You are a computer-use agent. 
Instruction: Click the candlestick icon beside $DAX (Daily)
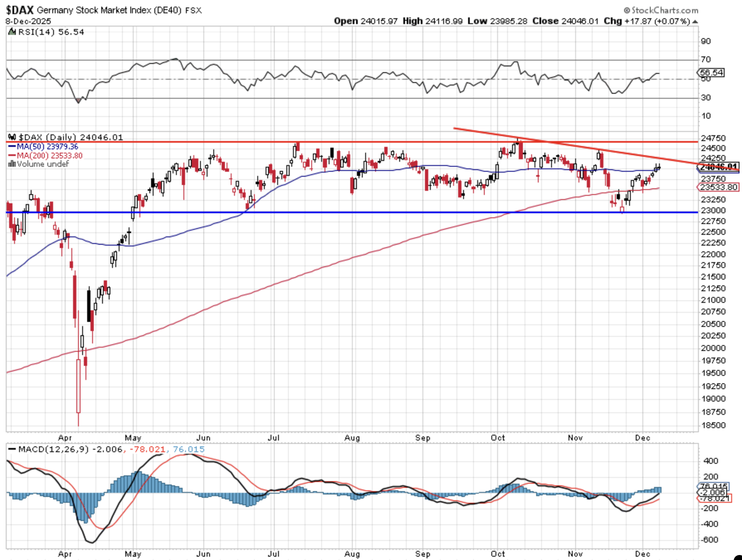[12, 137]
